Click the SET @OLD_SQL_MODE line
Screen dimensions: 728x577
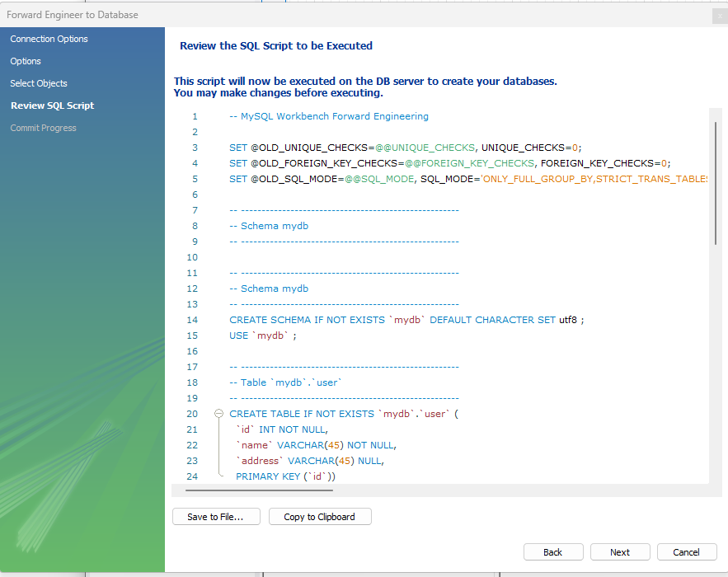(468, 179)
